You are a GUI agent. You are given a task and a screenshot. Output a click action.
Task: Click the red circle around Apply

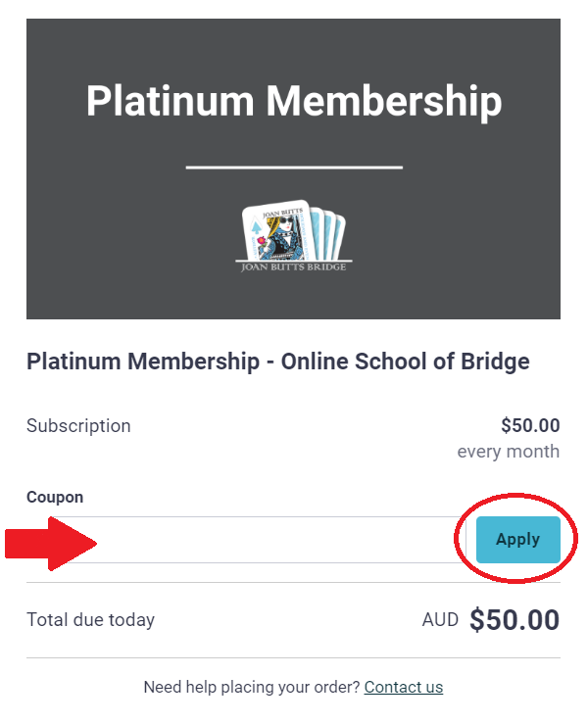pos(516,539)
